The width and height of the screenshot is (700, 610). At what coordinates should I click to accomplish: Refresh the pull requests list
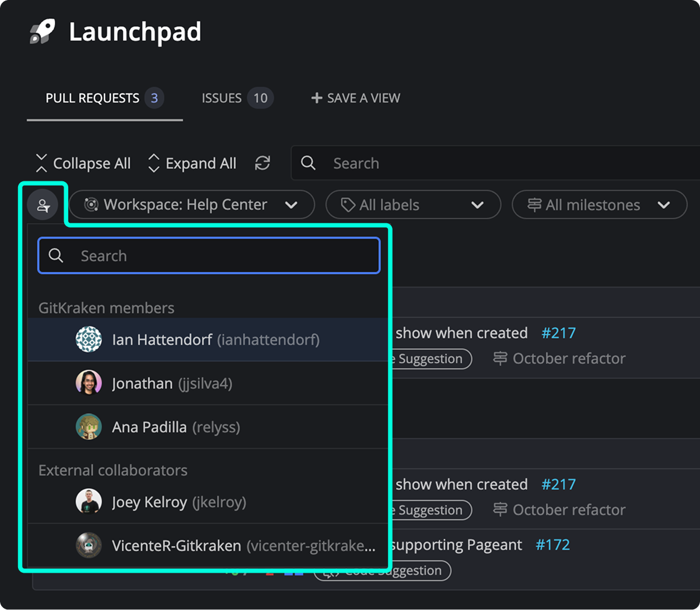pyautogui.click(x=262, y=163)
